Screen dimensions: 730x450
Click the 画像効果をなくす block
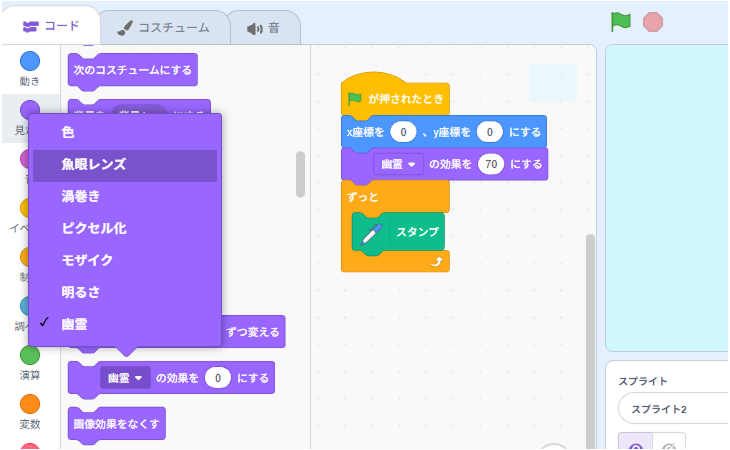[116, 423]
